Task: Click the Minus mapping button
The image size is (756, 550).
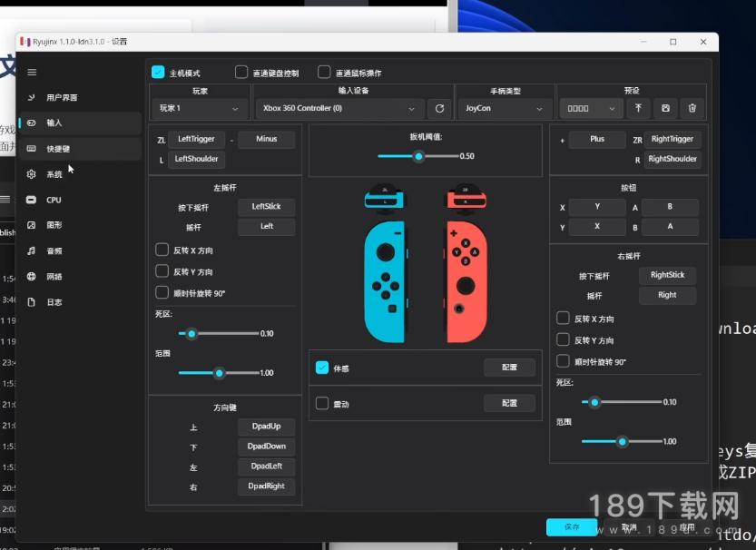Action: pos(266,139)
